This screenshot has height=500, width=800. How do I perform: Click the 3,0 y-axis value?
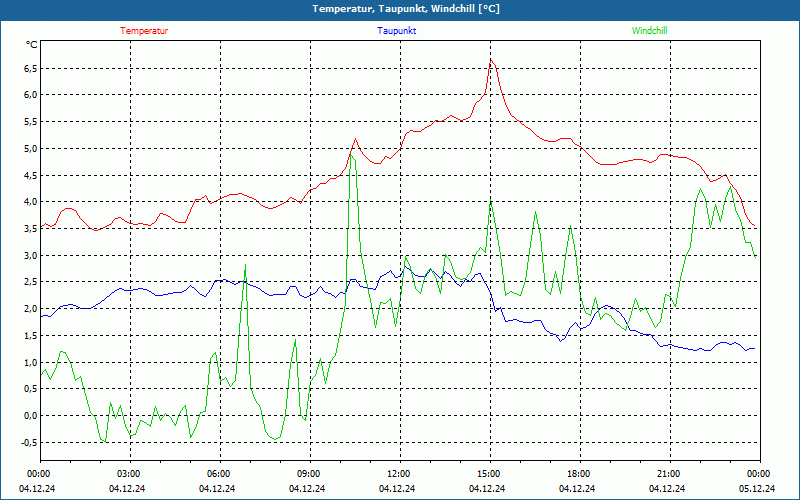[30, 256]
